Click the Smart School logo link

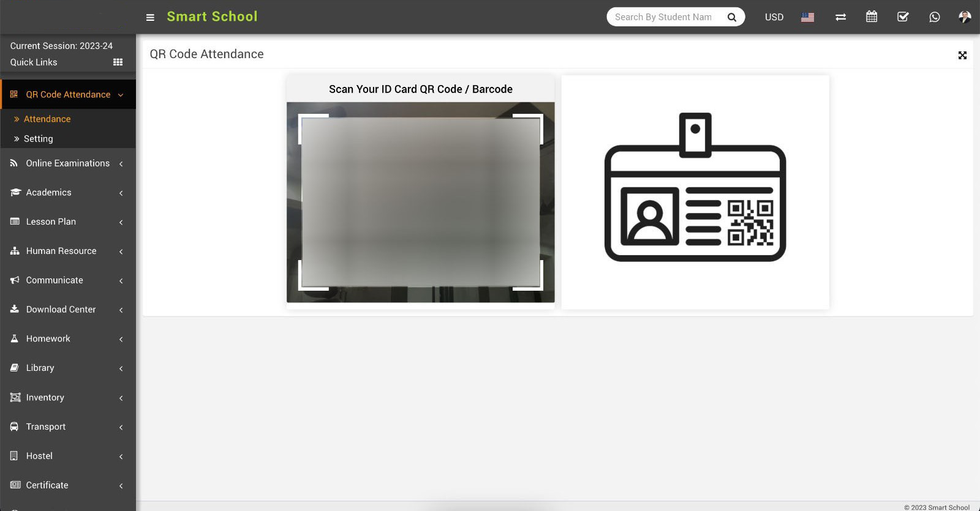pyautogui.click(x=212, y=17)
